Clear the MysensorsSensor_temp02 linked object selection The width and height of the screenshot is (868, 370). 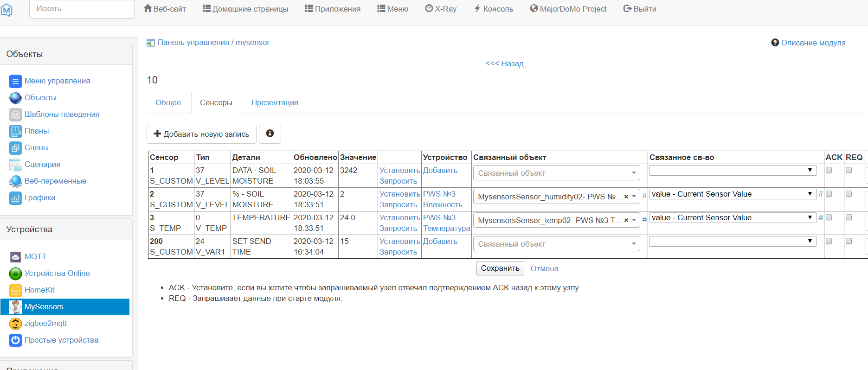[x=626, y=220]
